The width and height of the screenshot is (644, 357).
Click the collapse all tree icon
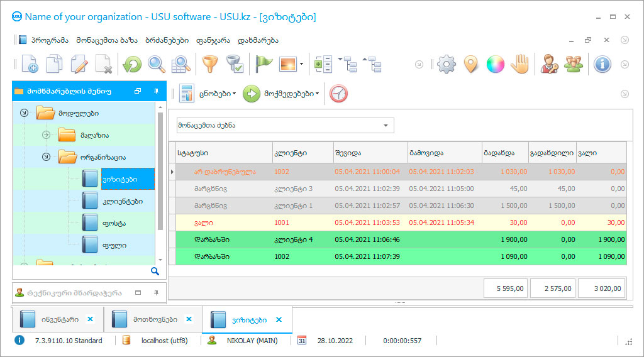(x=372, y=64)
